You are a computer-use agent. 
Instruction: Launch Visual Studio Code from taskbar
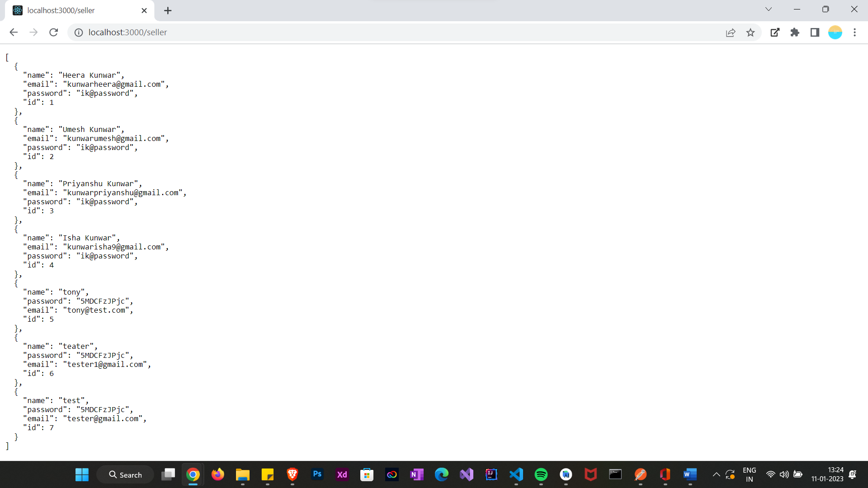click(x=516, y=474)
